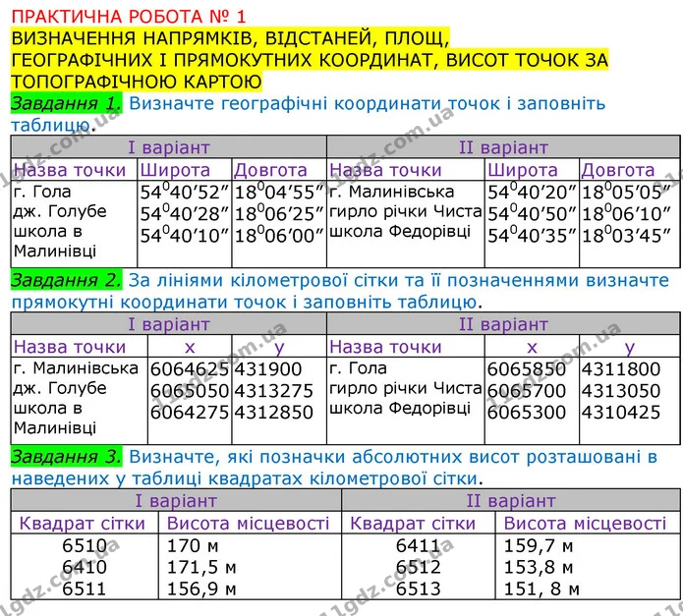Click the 'Довгота' header under ІІ варіант
The image size is (683, 616).
pos(618,170)
